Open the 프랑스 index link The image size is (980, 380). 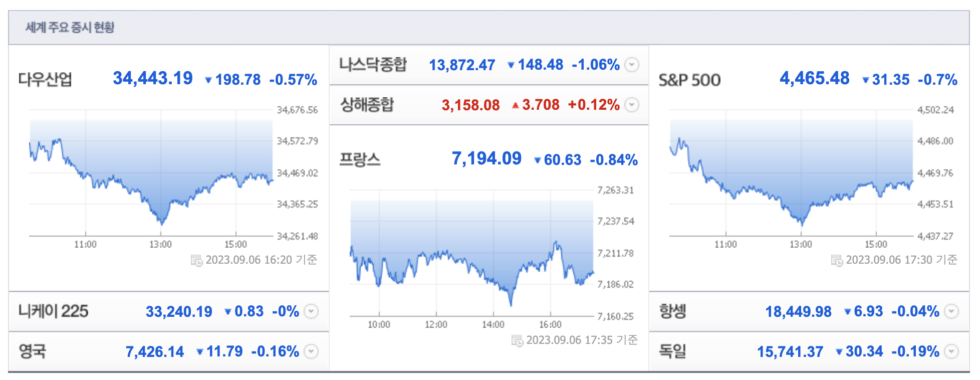tap(360, 159)
